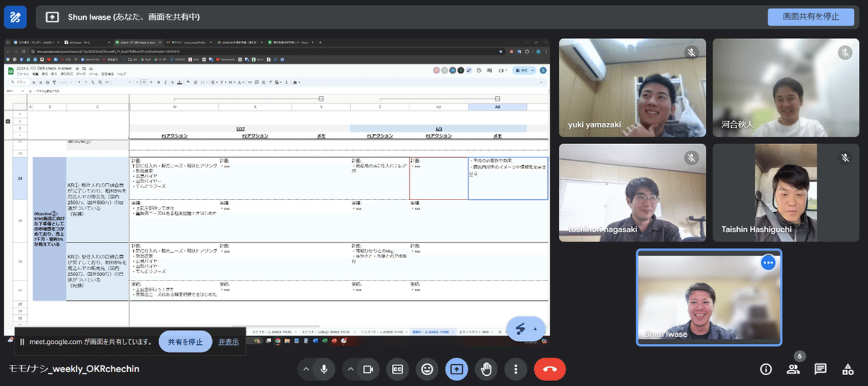Expand audio settings arrow beside the microphone

click(x=306, y=369)
